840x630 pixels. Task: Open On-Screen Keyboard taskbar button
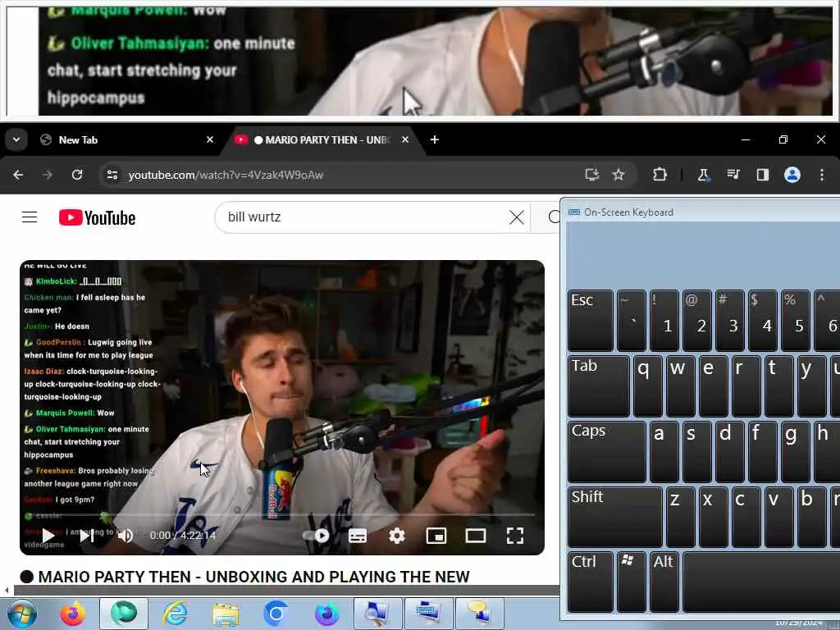(428, 614)
